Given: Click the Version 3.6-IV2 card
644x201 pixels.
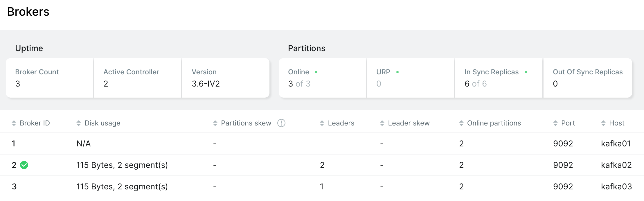Looking at the screenshot, I should (x=226, y=78).
